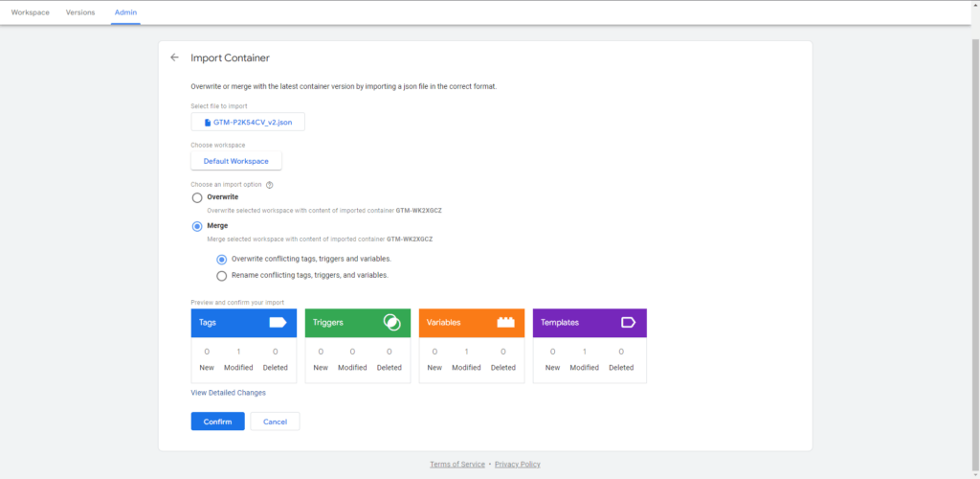Click 'Preview and confirm your import' label
This screenshot has height=479, width=980.
[237, 302]
